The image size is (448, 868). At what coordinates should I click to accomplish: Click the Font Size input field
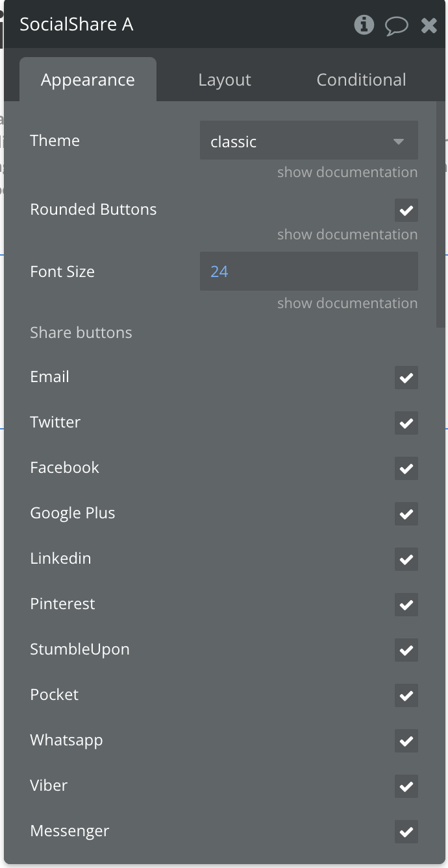pyautogui.click(x=308, y=271)
